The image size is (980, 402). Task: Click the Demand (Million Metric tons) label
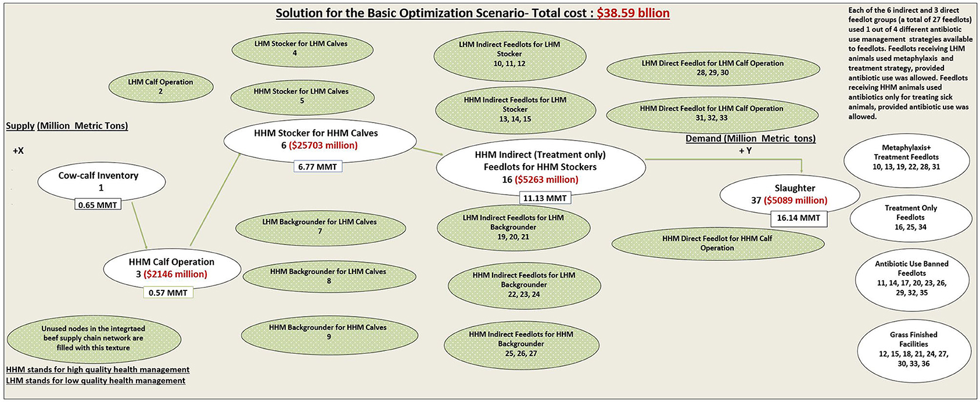pyautogui.click(x=751, y=138)
